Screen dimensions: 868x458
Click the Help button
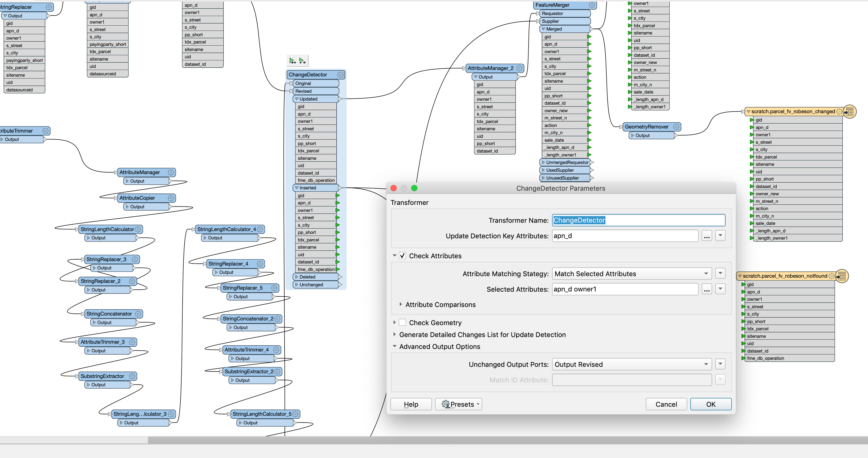(411, 404)
